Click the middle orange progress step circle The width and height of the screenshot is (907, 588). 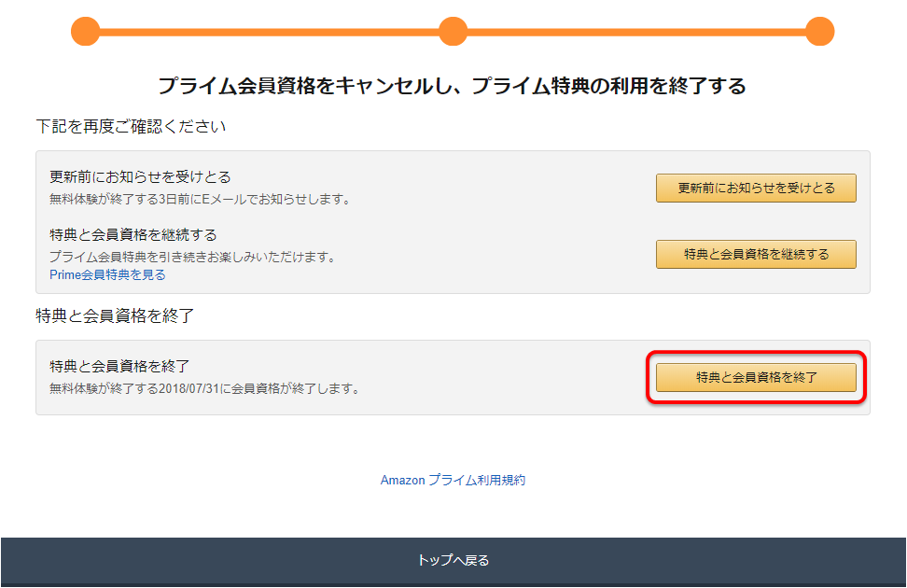(453, 31)
